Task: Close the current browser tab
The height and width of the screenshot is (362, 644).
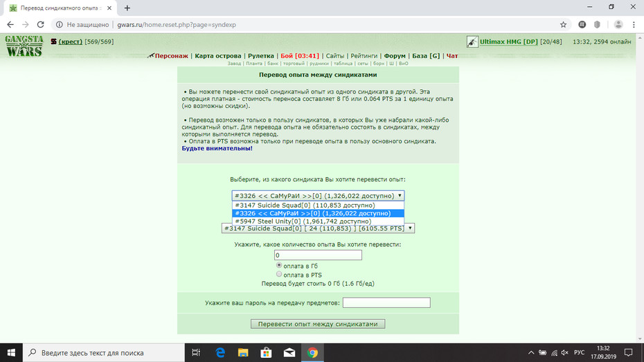Action: point(109,8)
